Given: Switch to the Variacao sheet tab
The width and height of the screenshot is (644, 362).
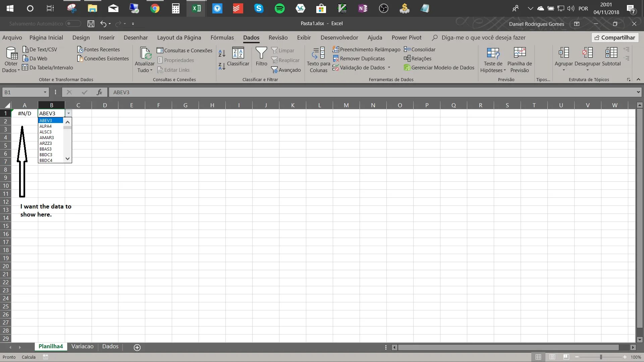Looking at the screenshot, I should click(x=82, y=346).
